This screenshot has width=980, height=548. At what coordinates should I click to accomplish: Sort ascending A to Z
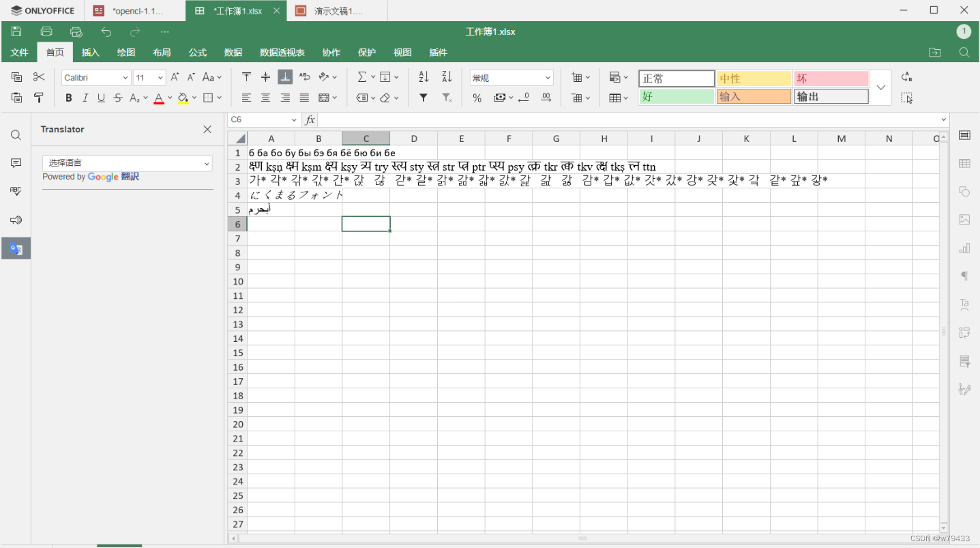424,77
